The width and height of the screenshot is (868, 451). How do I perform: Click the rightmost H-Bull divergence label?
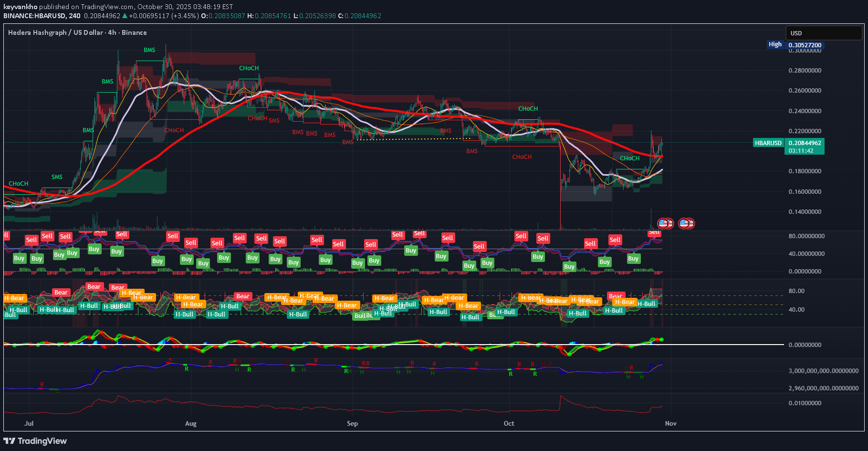647,304
